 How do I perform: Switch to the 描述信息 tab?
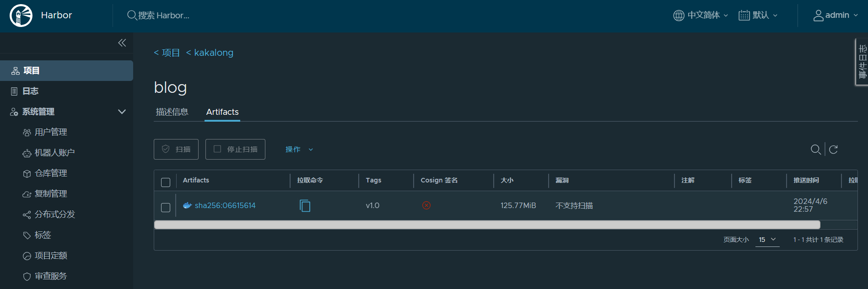point(172,112)
